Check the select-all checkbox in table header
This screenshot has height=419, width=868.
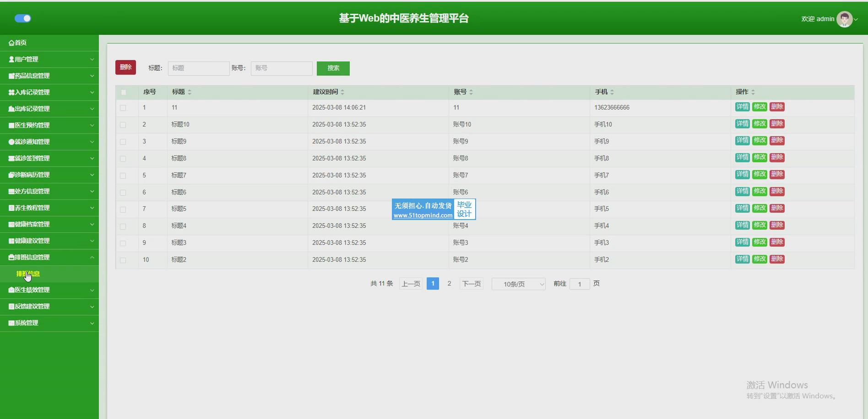pos(123,92)
